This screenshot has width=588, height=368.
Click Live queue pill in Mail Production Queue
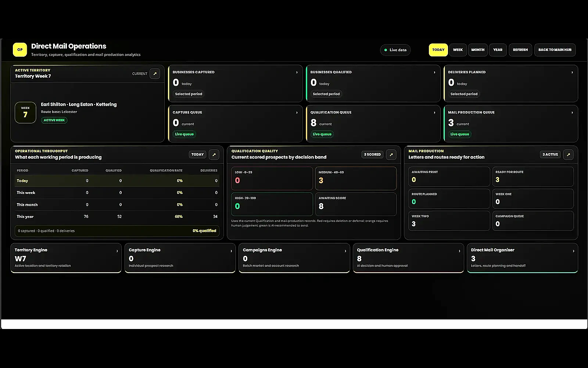pos(460,134)
